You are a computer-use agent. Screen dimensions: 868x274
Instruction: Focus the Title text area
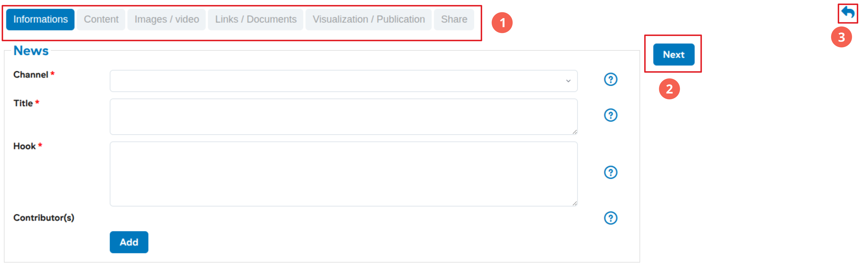point(343,116)
